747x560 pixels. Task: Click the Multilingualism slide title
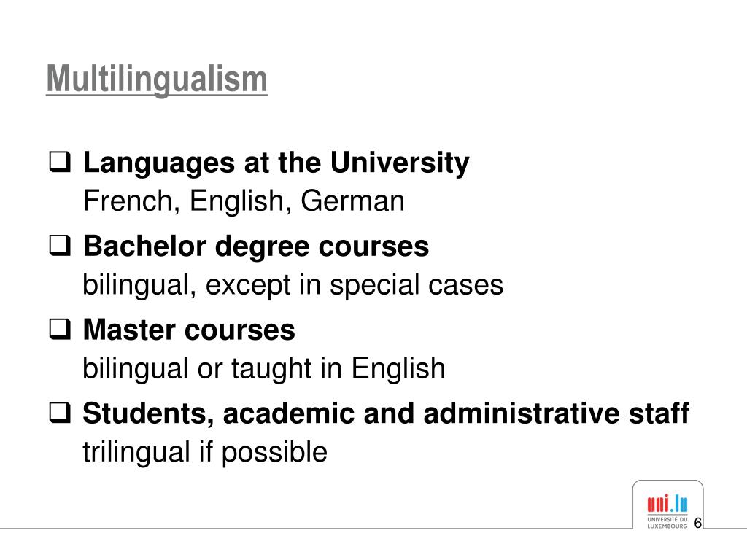coord(157,79)
